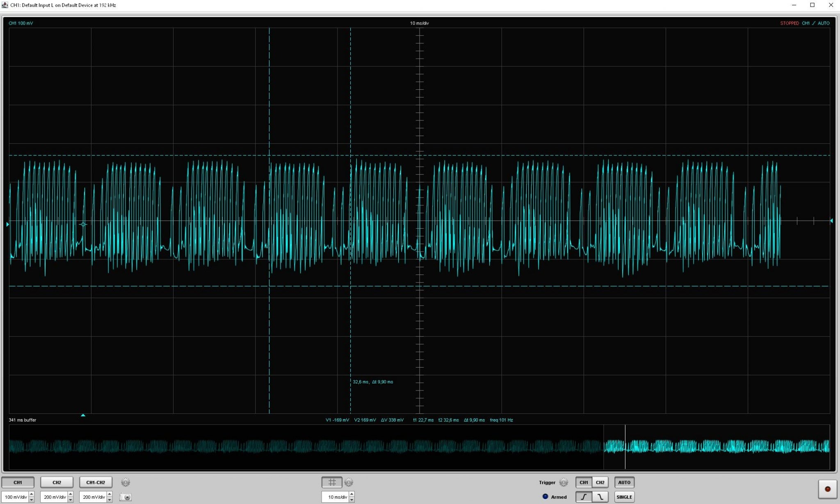
Task: Click the STOPPED status text
Action: pyautogui.click(x=790, y=23)
